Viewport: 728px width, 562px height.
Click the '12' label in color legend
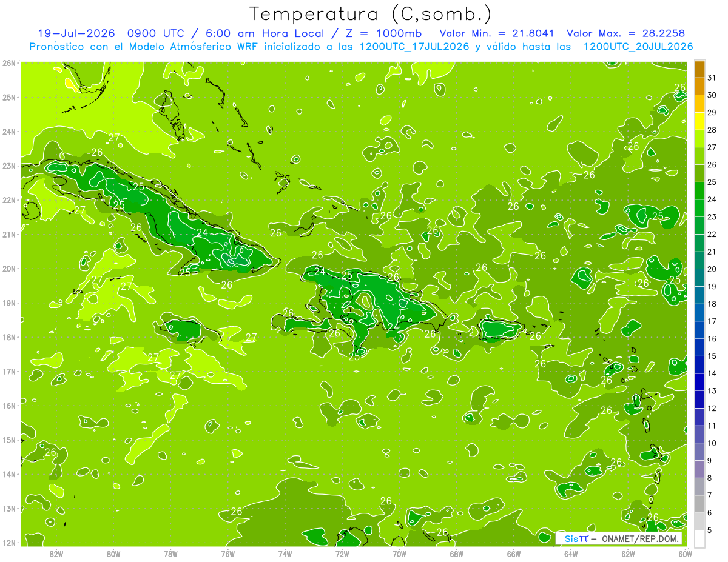[x=712, y=408]
